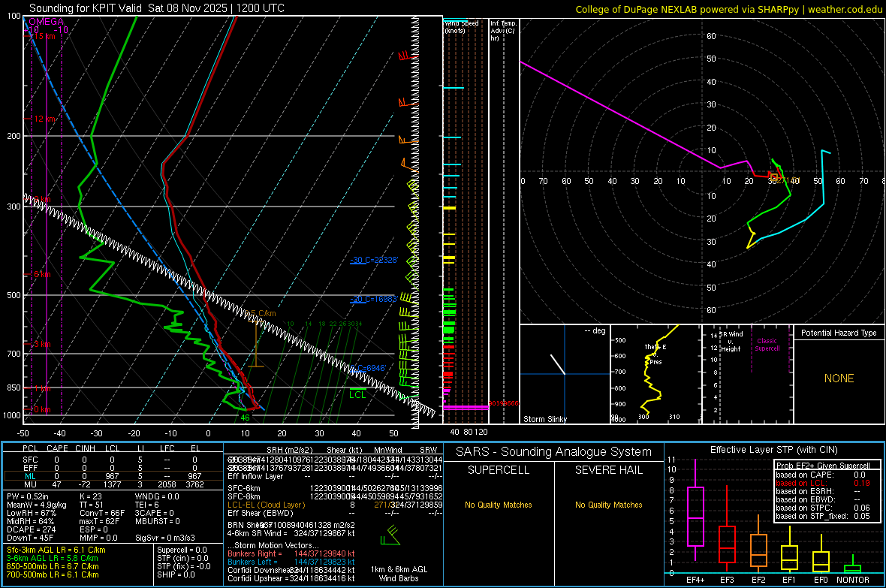Click the 'MidRH = 64%' value
Image resolution: width=886 pixels, height=588 pixels.
(30, 521)
